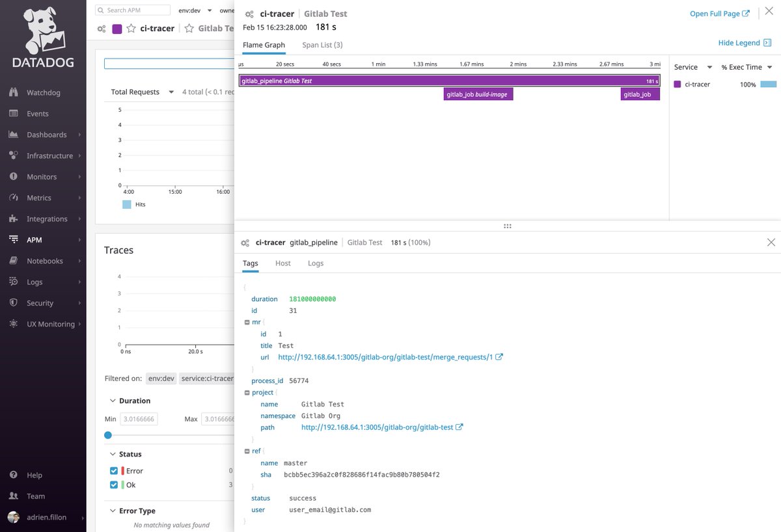Collapse the project tag group
The image size is (781, 532).
click(x=247, y=392)
